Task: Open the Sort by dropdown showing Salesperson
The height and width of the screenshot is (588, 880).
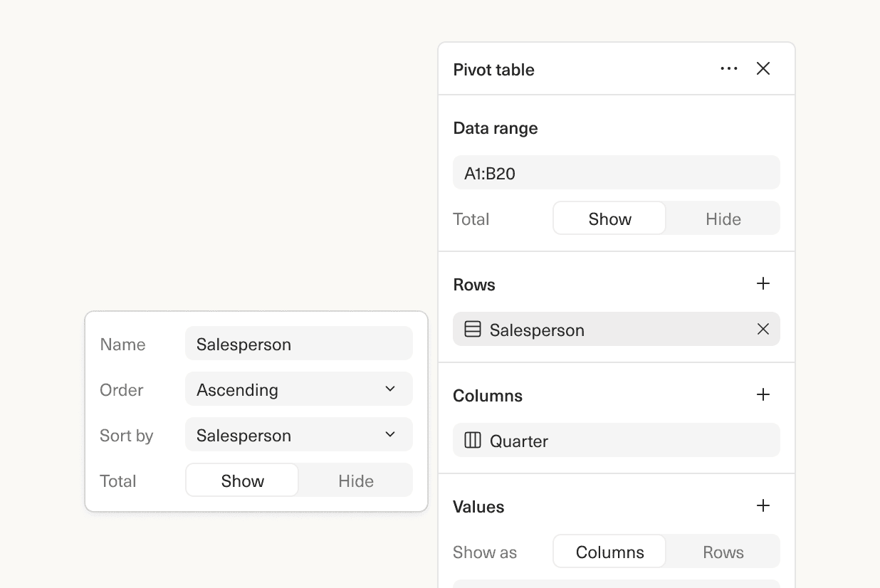Action: (x=298, y=434)
